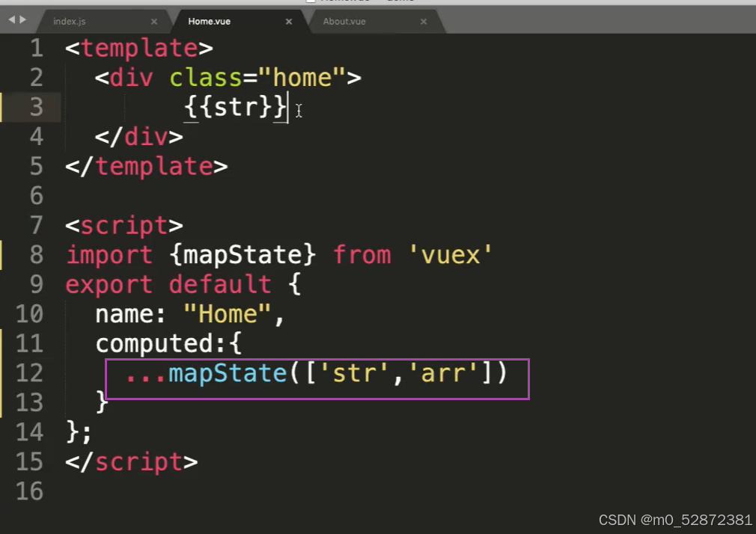The width and height of the screenshot is (756, 534).
Task: Click the computed property name
Action: tap(153, 343)
